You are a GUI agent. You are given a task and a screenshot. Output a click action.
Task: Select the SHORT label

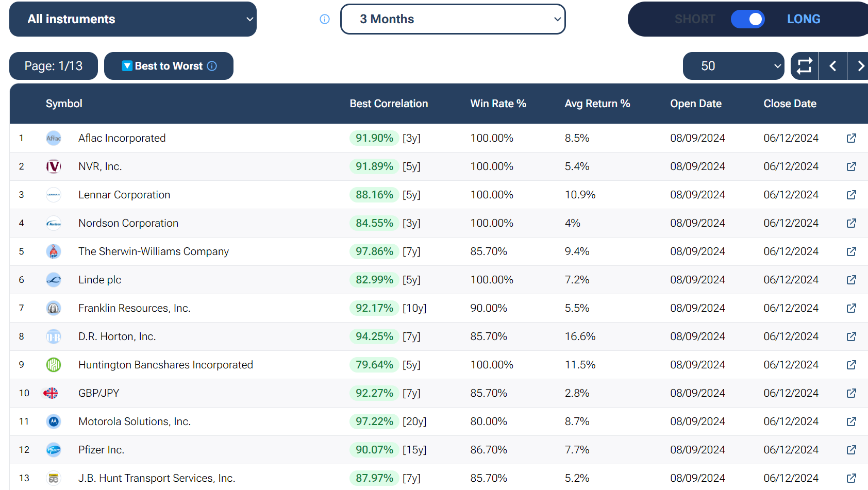(695, 19)
